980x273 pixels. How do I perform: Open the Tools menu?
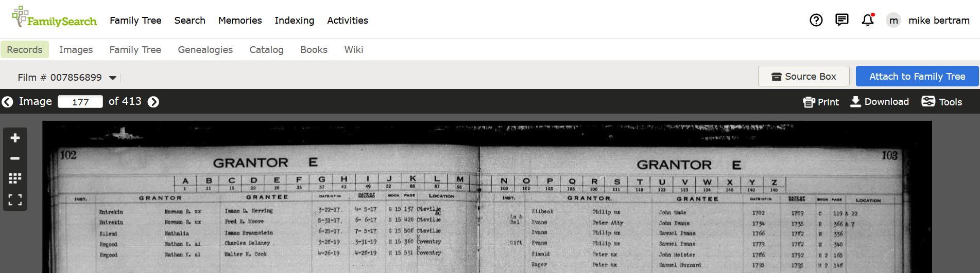click(x=941, y=101)
